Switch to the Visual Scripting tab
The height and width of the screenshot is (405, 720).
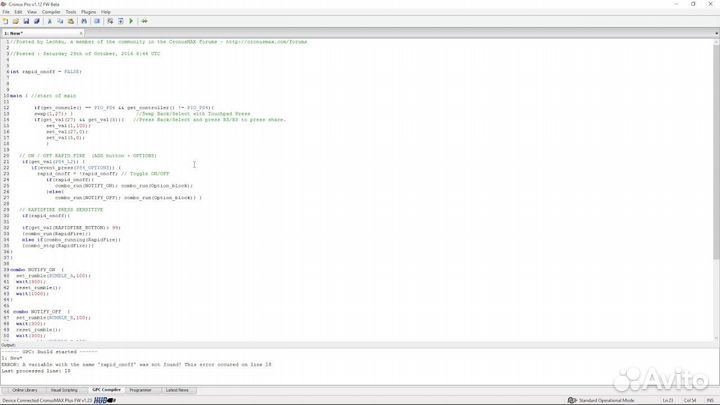64,390
